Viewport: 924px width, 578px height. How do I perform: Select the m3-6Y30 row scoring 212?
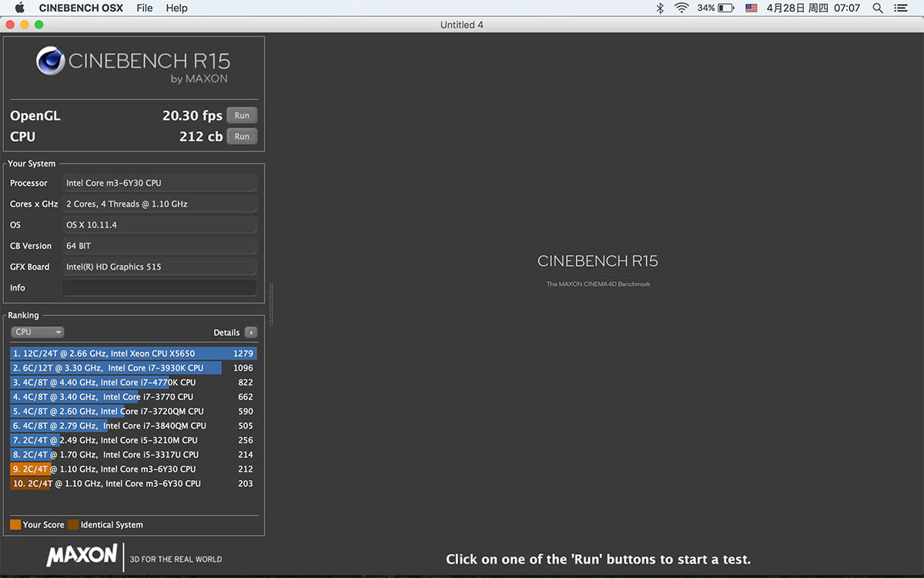134,469
